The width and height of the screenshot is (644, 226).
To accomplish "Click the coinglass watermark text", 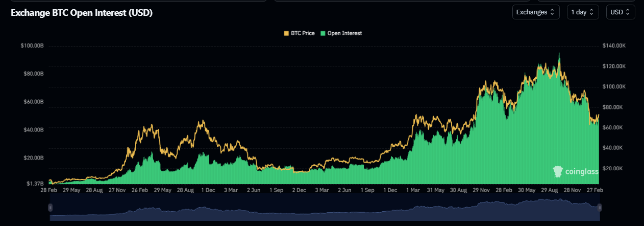I will click(582, 172).
